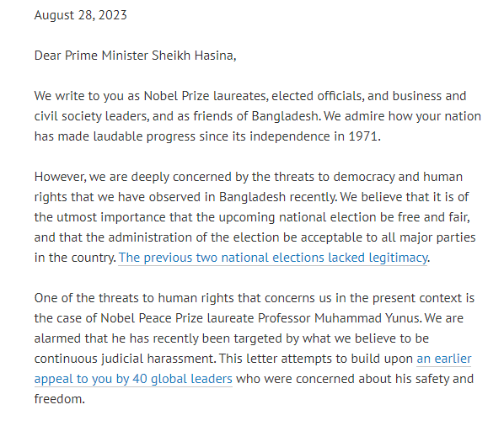
Task: Click the phrase 'Nobel Peace Prize laureate'
Action: point(177,318)
